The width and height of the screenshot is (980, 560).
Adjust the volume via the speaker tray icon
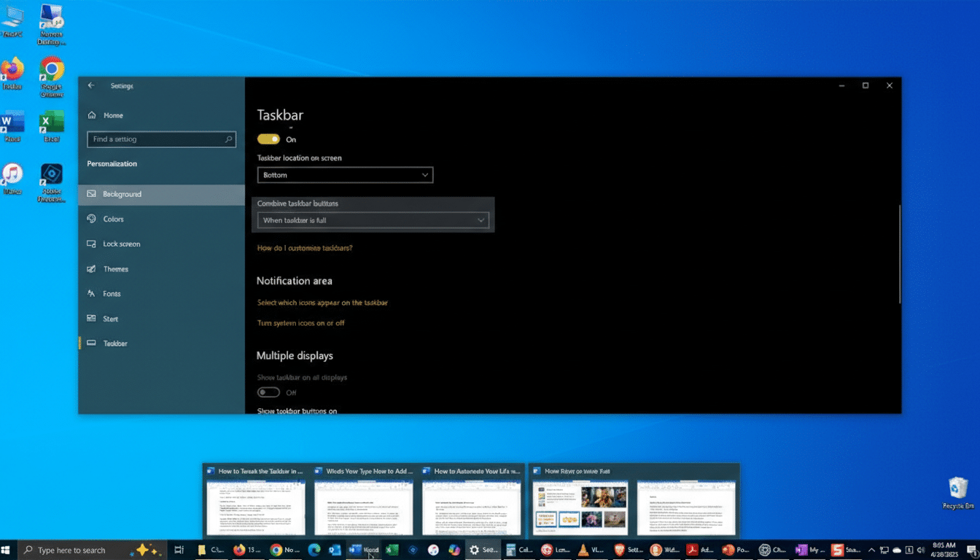920,550
